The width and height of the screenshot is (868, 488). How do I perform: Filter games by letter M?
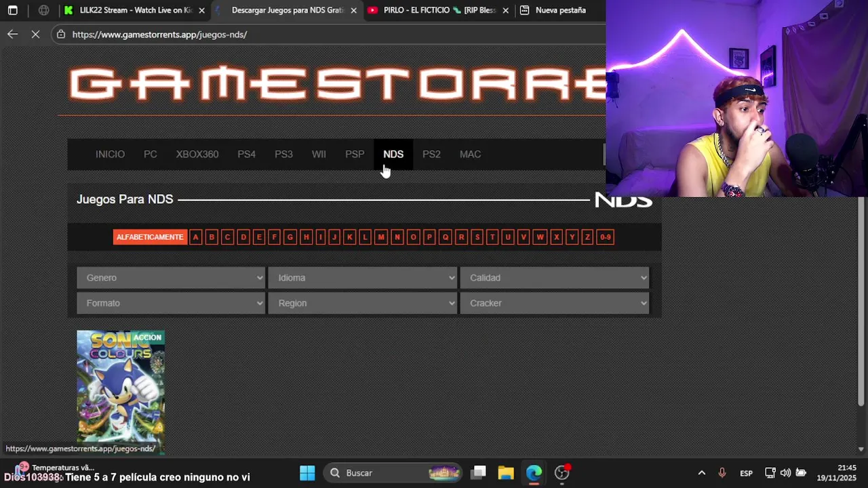pos(381,237)
